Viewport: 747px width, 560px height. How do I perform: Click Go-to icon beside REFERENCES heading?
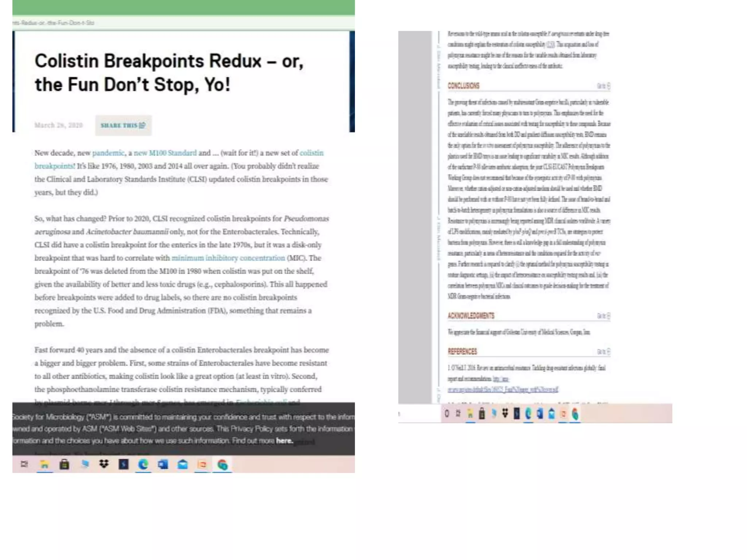point(603,352)
